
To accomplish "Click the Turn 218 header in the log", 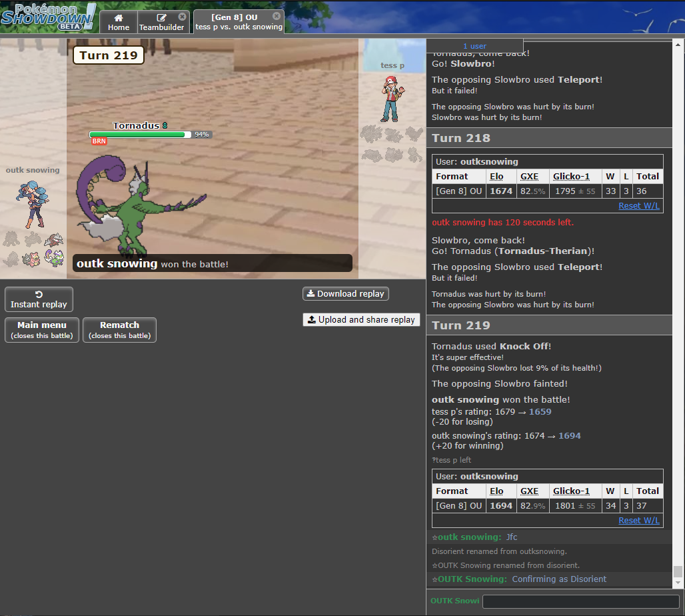I will [549, 138].
